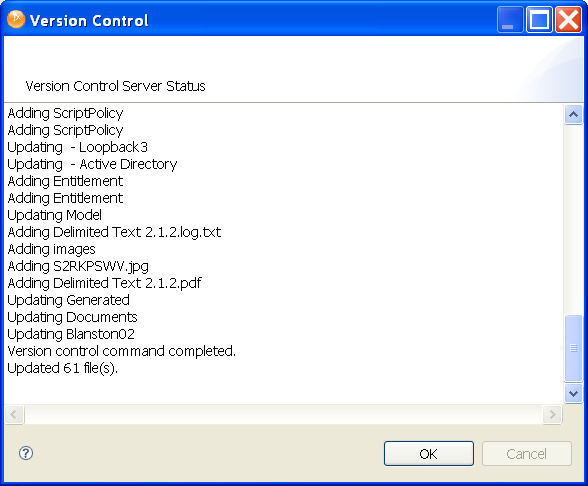Select the 'Updated 61 file(s).' log line
Image resolution: width=588 pixels, height=486 pixels.
63,368
